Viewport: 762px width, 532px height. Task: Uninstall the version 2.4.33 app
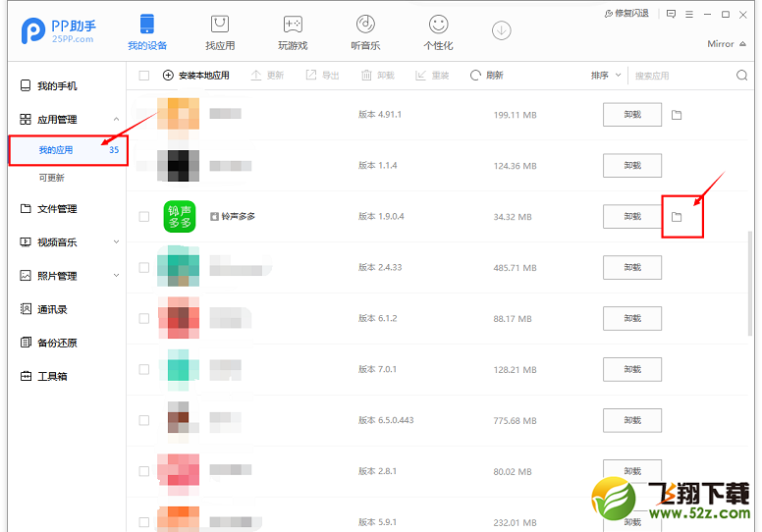(x=632, y=267)
